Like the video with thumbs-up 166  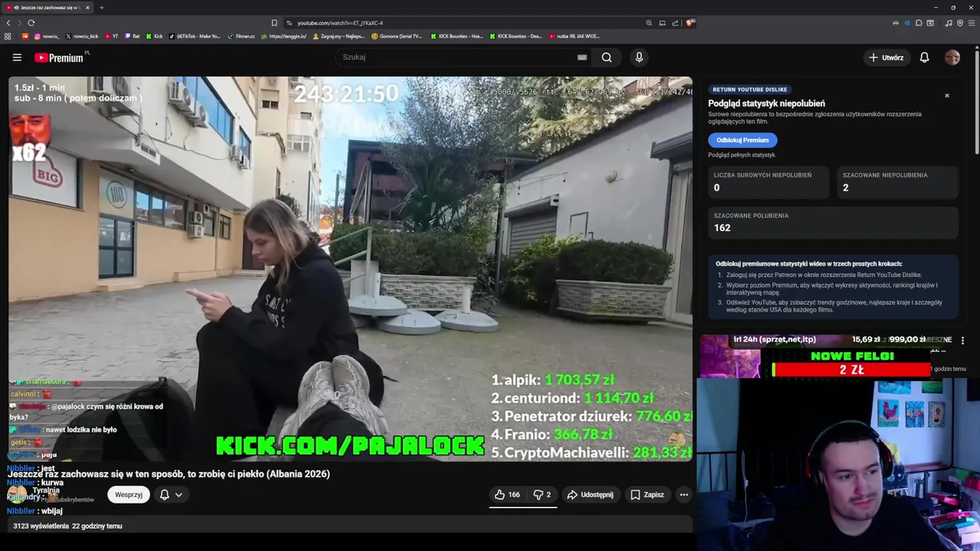pos(508,494)
